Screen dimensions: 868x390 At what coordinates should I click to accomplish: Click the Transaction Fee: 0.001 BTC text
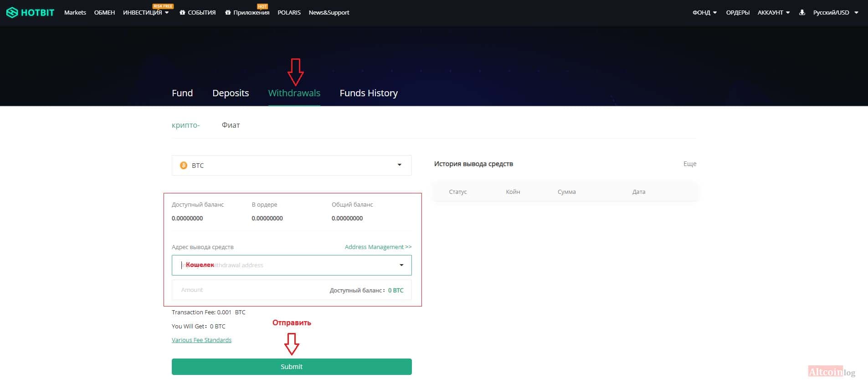(209, 312)
